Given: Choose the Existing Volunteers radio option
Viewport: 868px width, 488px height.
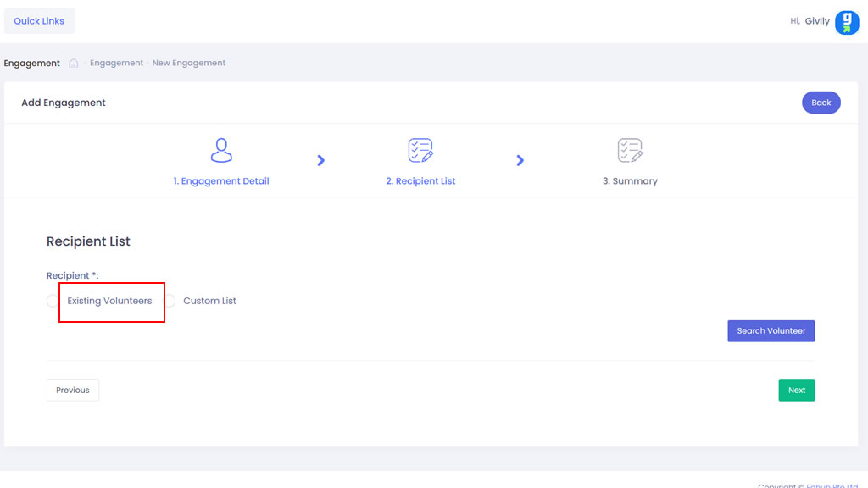Looking at the screenshot, I should [x=53, y=301].
